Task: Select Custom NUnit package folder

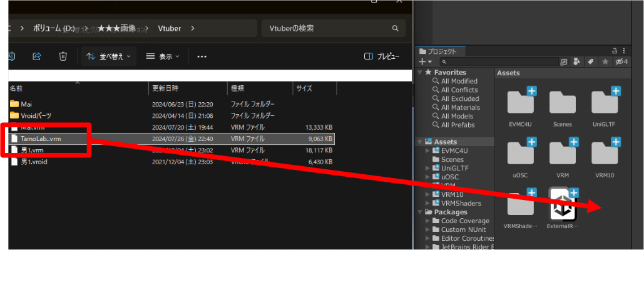Action: (464, 229)
